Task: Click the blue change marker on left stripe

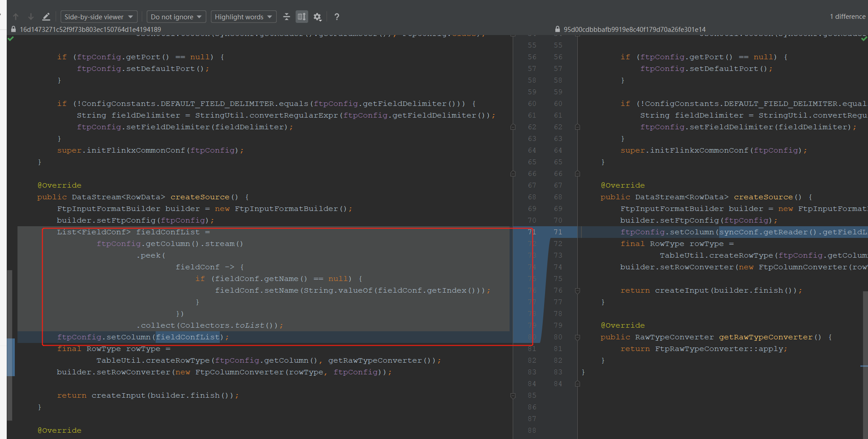Action: (11, 357)
